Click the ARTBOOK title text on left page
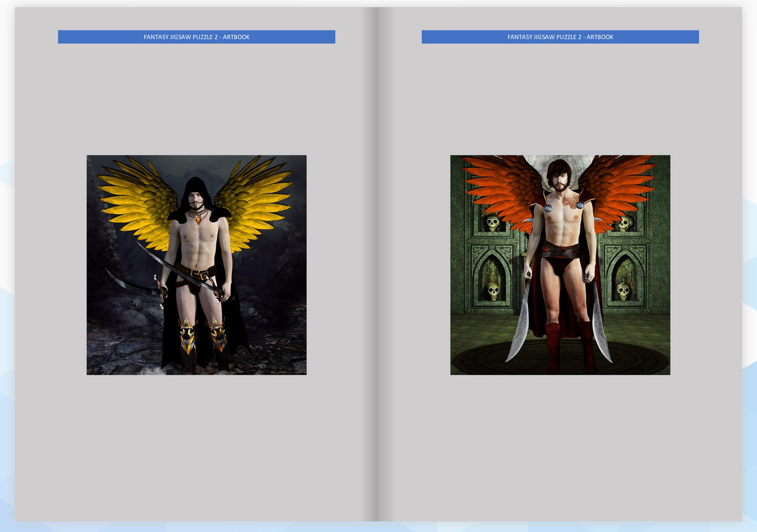This screenshot has width=757, height=532. click(x=196, y=37)
